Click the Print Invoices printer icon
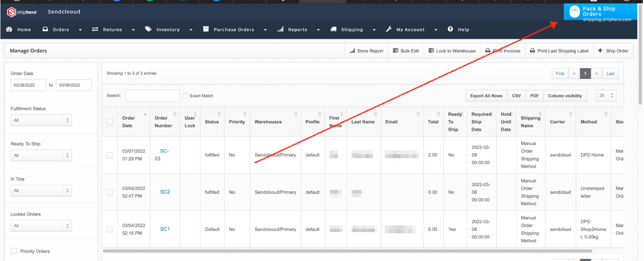The image size is (644, 261). 488,51
